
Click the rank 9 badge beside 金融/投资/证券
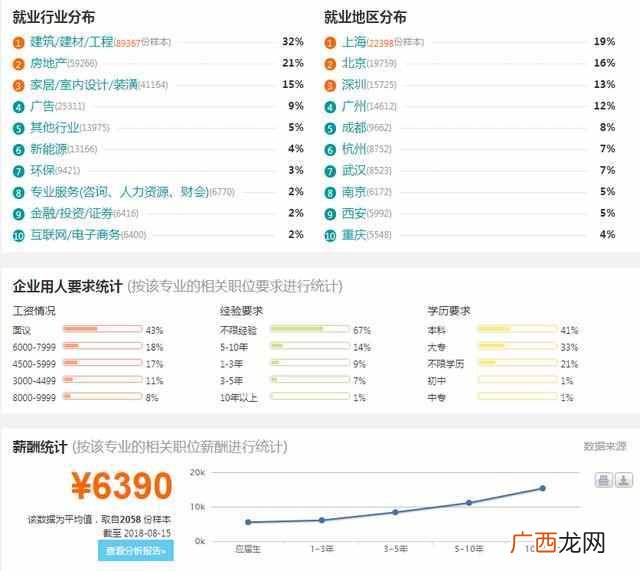point(18,214)
